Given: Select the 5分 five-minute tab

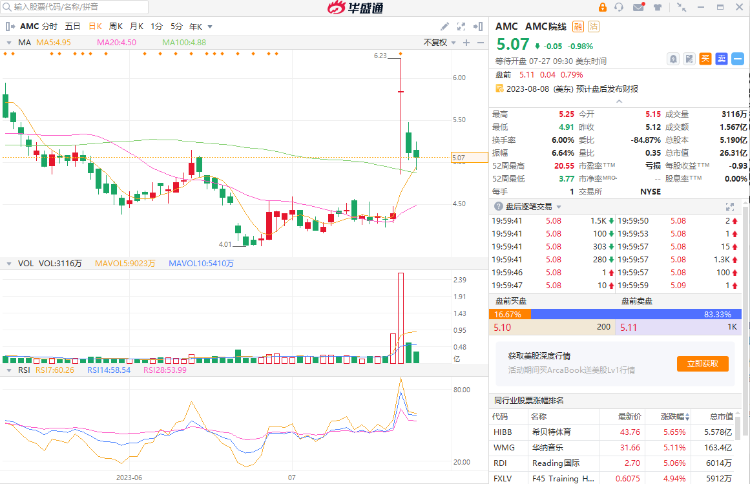Looking at the screenshot, I should coord(176,26).
